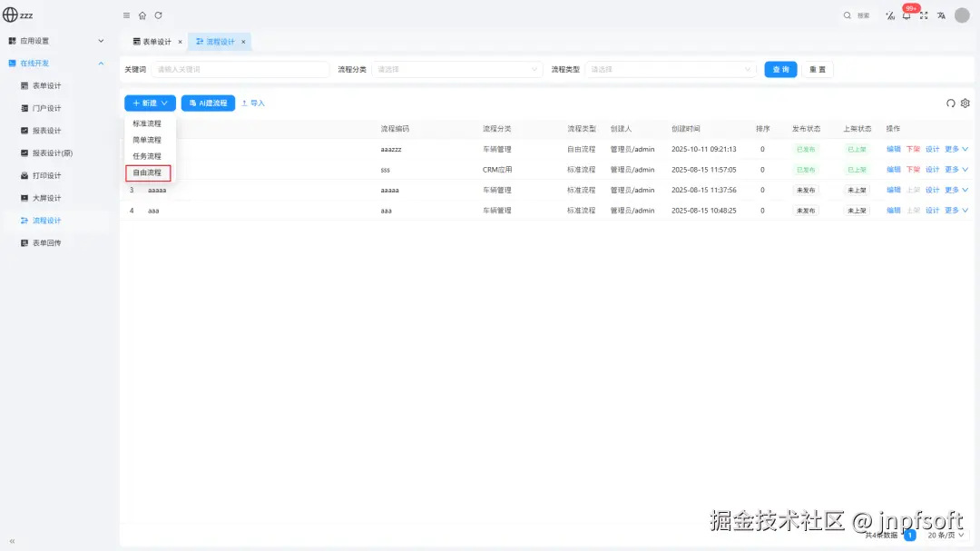Refresh the page with the top refresh icon

156,15
